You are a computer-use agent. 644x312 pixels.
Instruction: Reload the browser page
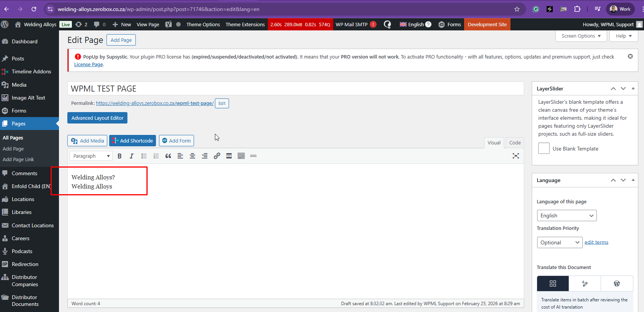coord(34,9)
